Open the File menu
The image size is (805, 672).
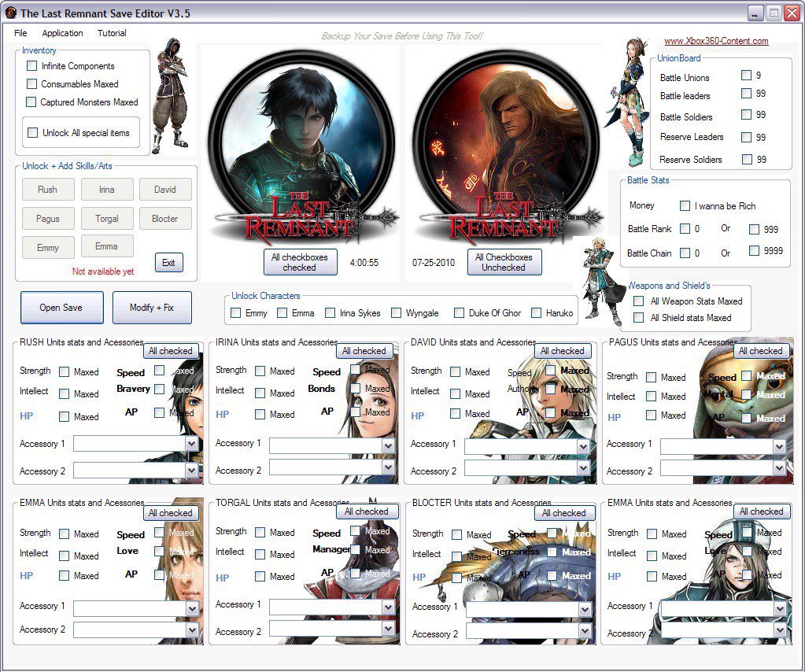(x=20, y=33)
